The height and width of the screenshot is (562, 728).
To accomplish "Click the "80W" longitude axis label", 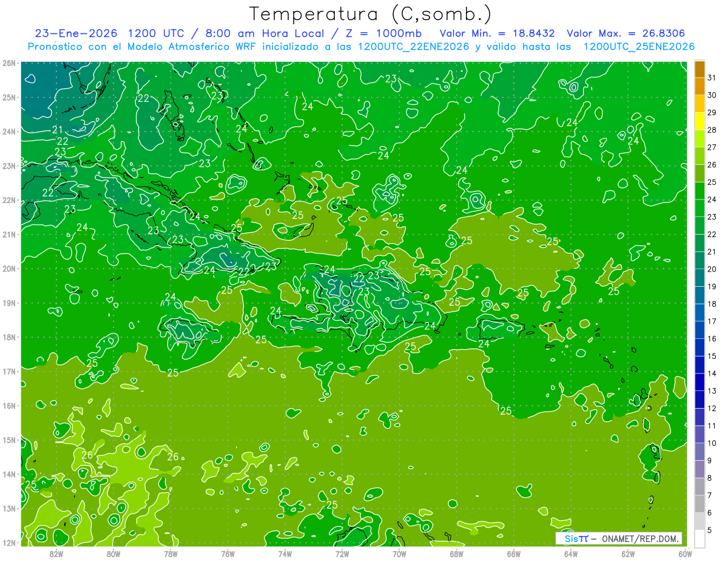I will click(113, 553).
